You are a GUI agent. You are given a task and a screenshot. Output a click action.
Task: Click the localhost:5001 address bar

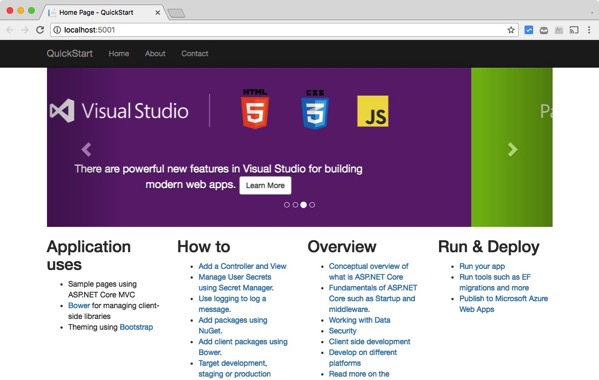pyautogui.click(x=283, y=30)
